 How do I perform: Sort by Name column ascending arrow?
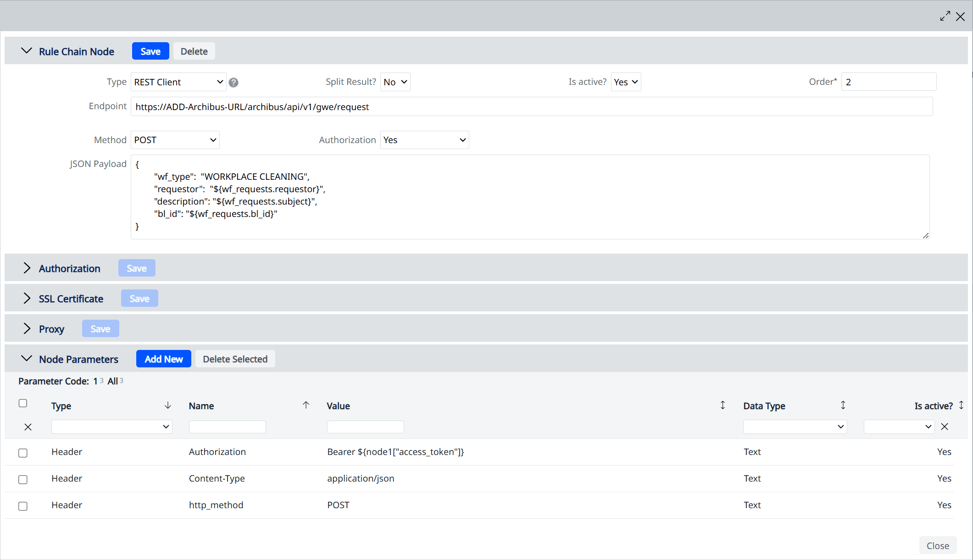(x=306, y=405)
